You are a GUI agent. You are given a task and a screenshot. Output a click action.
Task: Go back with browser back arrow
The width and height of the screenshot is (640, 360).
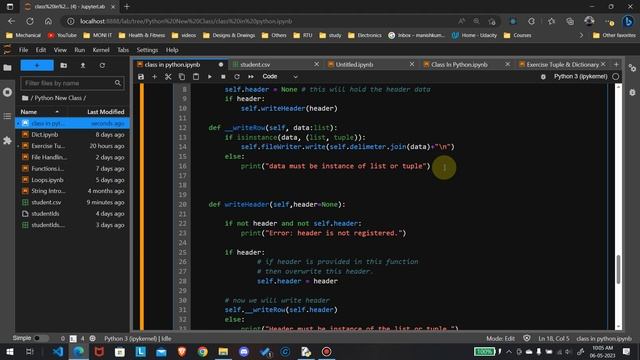[x=11, y=21]
